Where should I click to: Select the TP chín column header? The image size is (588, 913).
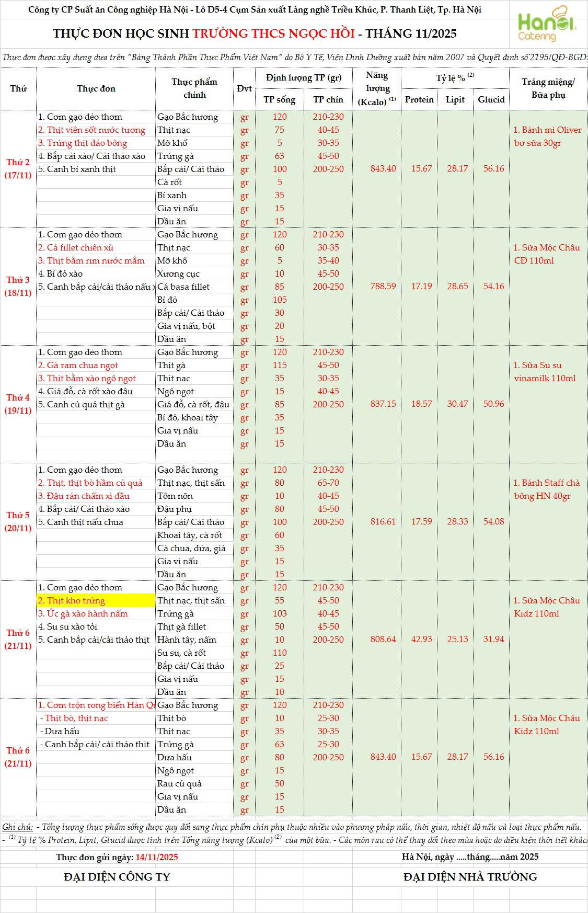click(328, 99)
